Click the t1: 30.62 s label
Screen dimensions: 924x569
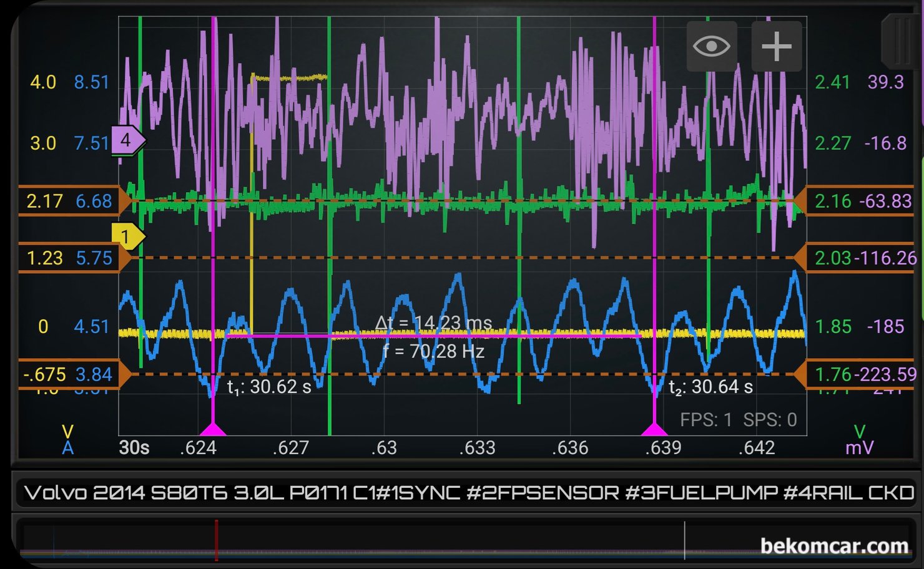coord(269,387)
